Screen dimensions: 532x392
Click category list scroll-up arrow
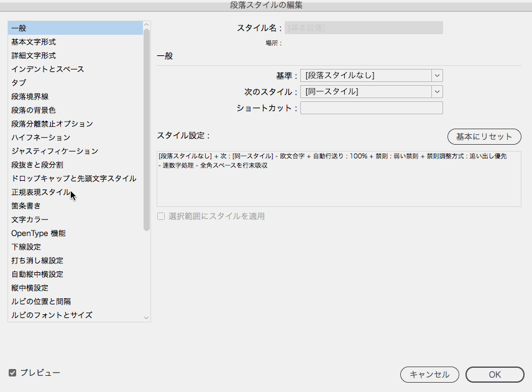147,25
